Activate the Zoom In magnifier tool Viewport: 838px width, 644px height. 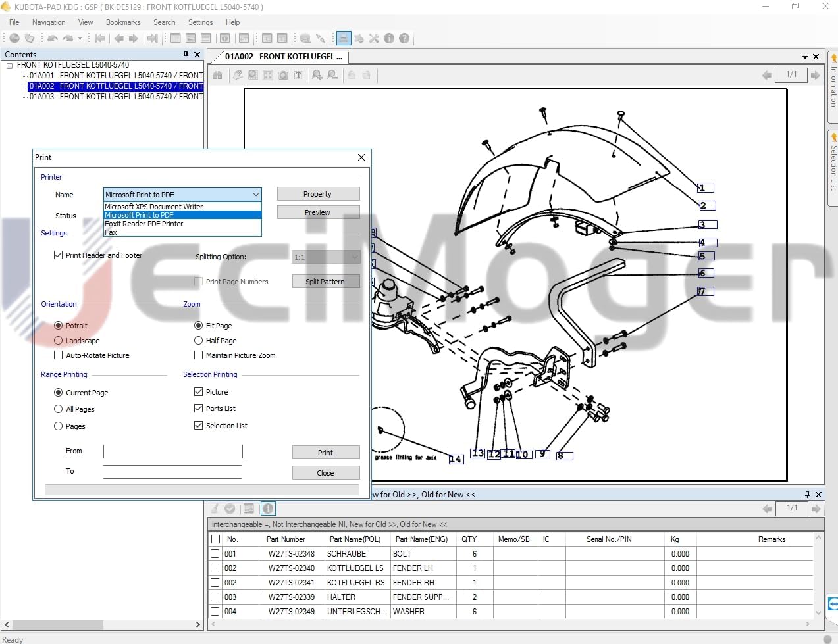[x=317, y=75]
